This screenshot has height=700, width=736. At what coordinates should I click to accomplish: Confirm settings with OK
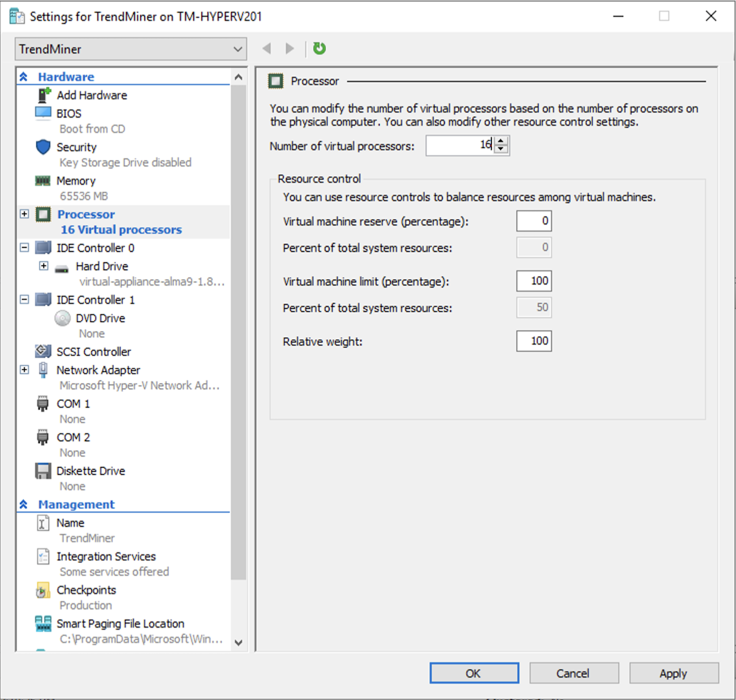click(x=474, y=672)
